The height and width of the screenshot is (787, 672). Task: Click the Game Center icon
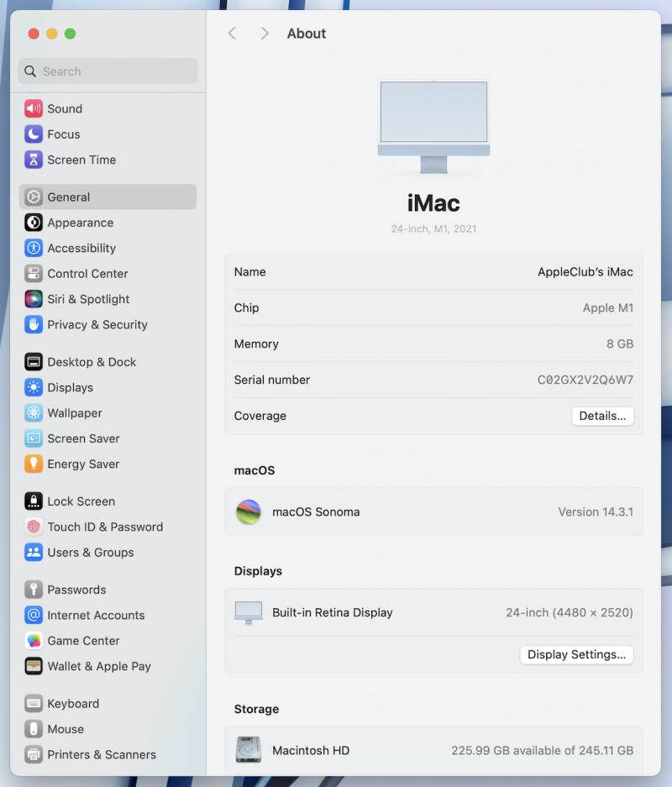click(34, 641)
